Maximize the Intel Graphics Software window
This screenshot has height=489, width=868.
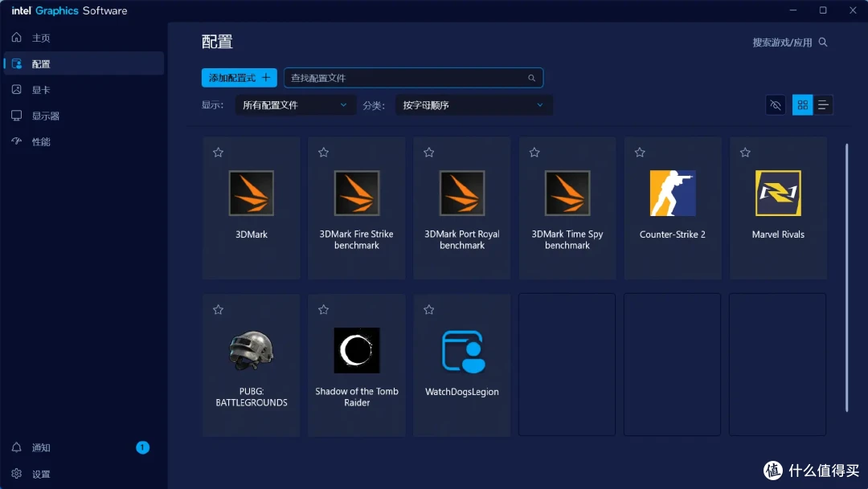(x=823, y=10)
